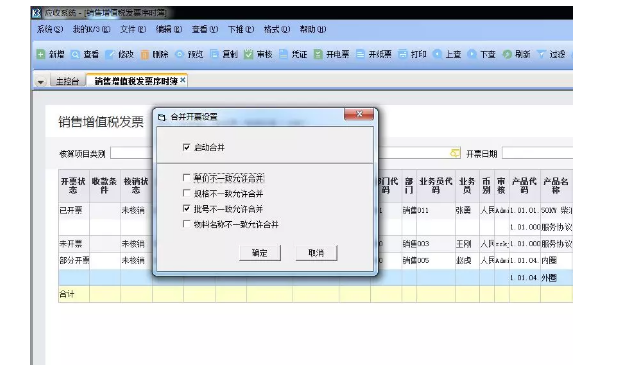Screen dimensions: 625x371
Task: Click the 打印 (Print) toolbar icon
Action: pos(403,54)
